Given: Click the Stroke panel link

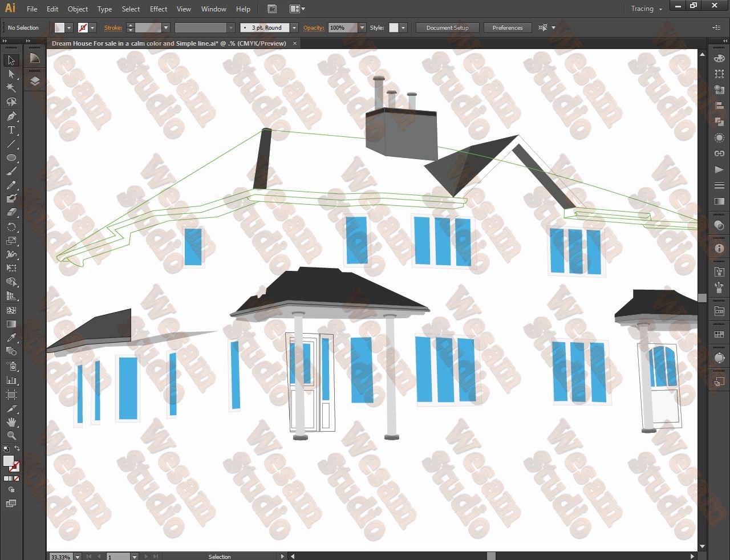Looking at the screenshot, I should (113, 27).
